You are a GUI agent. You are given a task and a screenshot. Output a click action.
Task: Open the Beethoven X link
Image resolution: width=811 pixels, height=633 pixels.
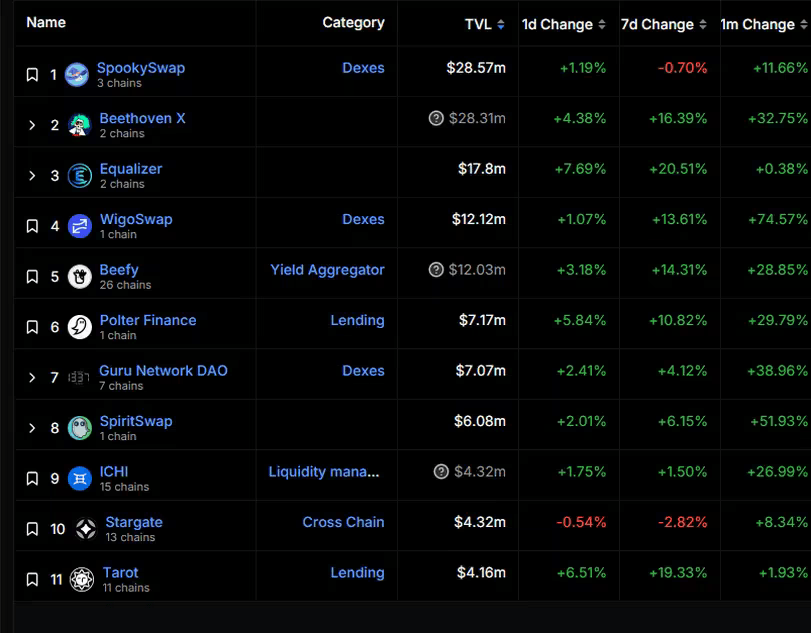tap(142, 118)
